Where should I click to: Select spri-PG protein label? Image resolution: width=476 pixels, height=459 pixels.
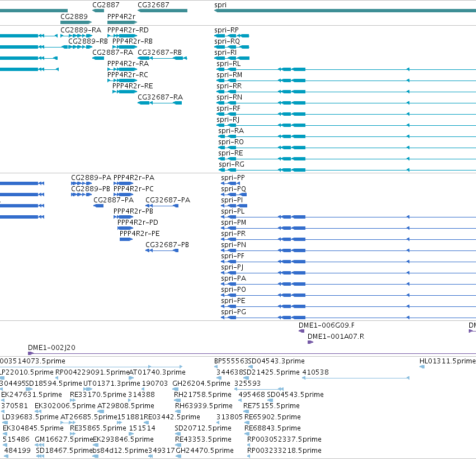click(x=233, y=312)
